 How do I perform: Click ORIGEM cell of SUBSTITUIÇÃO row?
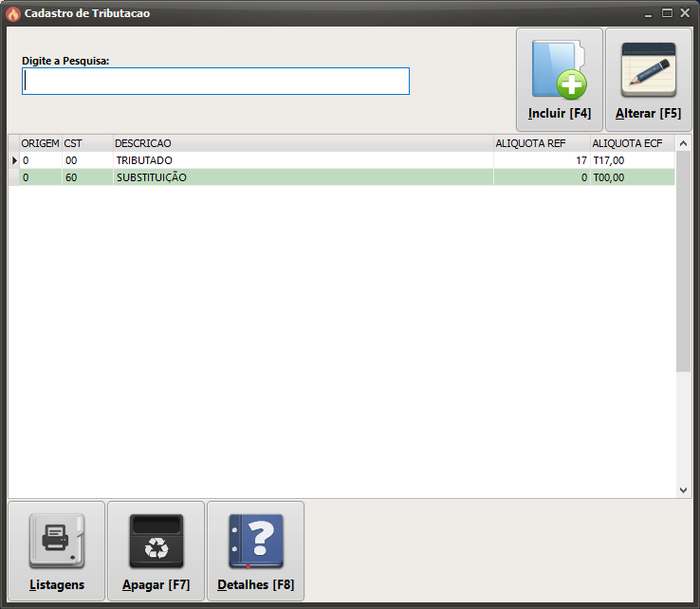pyautogui.click(x=41, y=177)
